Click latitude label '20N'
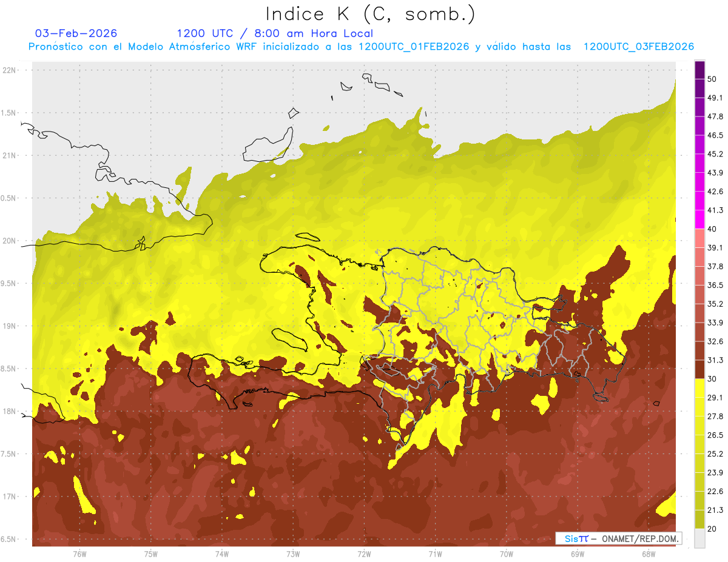The image size is (728, 562). [10, 241]
